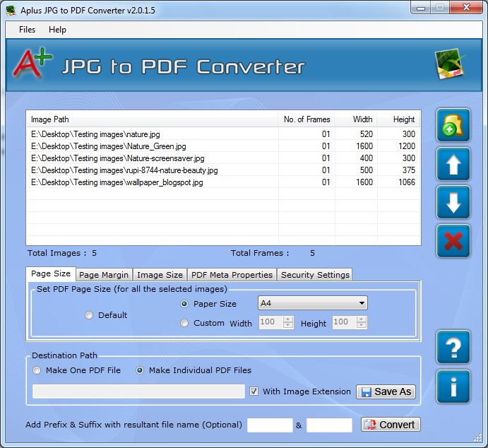Screen dimensions: 488x448
Task: Select the Paper Size radio button
Action: tap(184, 304)
